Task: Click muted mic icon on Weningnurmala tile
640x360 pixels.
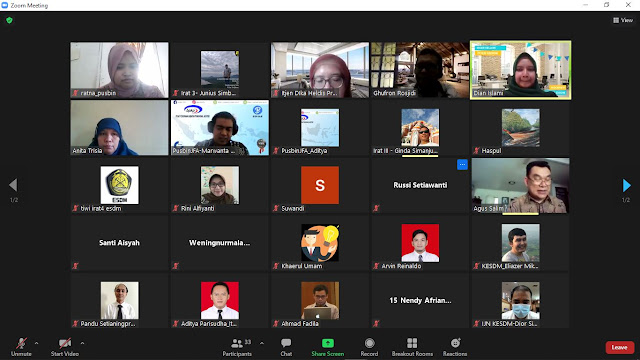Action: tap(176, 266)
